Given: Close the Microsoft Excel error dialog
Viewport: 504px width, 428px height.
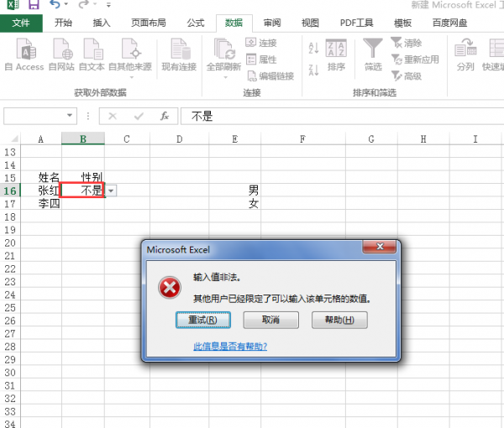Looking at the screenshot, I should [380, 246].
